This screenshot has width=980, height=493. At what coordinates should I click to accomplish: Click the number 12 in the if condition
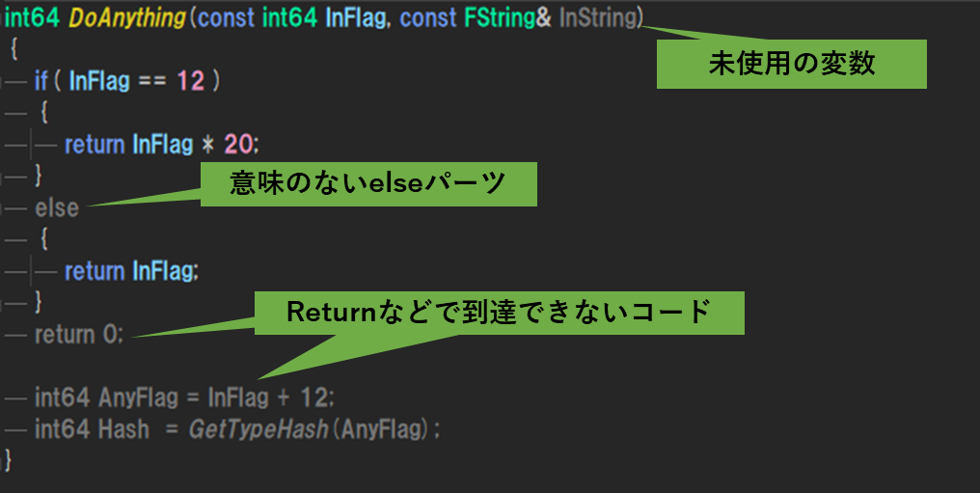191,81
